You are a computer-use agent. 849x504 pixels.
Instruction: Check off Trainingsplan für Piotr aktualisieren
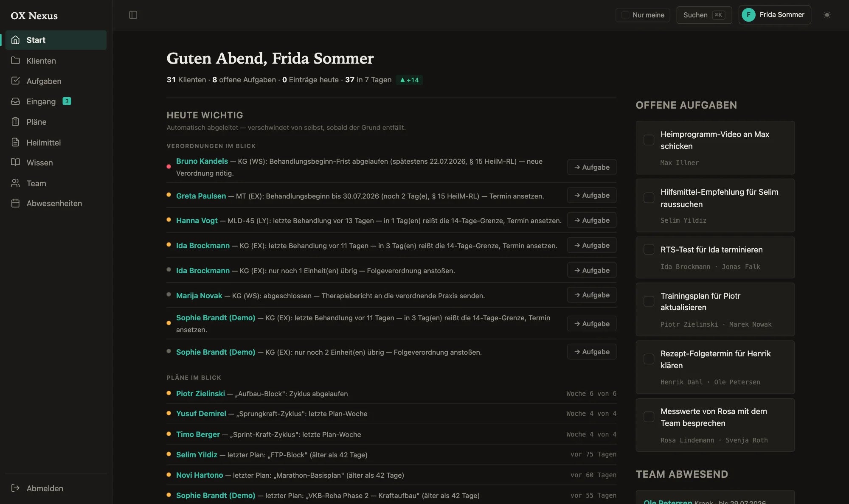tap(649, 301)
